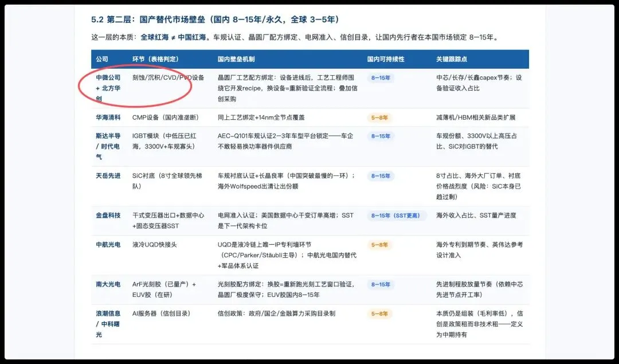
Task: Select the bold phrase '全球红海 ≠ 中国红海'
Action: click(x=173, y=37)
